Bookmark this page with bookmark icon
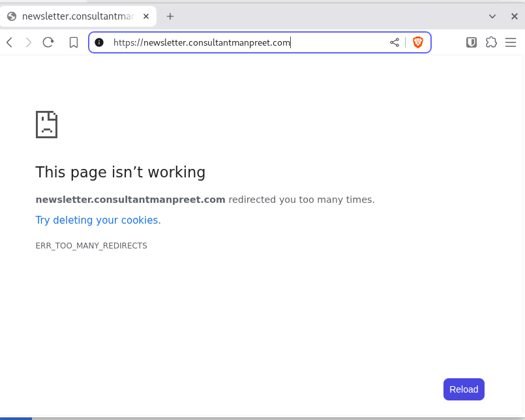Image resolution: width=525 pixels, height=420 pixels. [74, 42]
